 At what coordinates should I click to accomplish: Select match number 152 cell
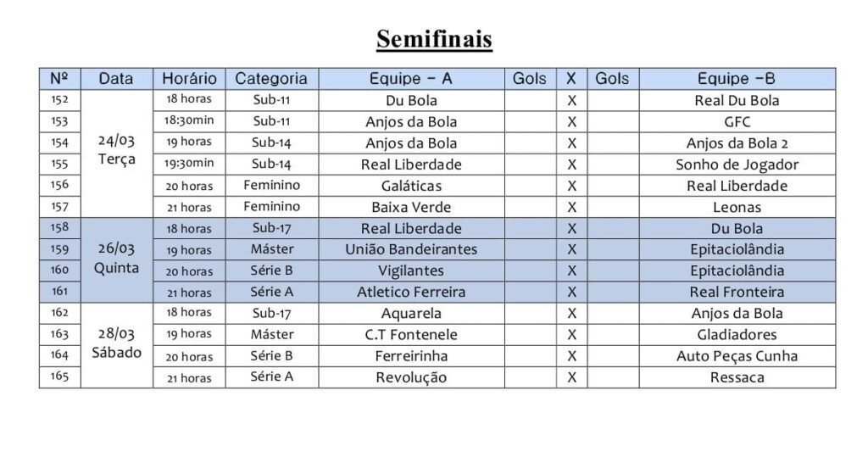pos(59,100)
